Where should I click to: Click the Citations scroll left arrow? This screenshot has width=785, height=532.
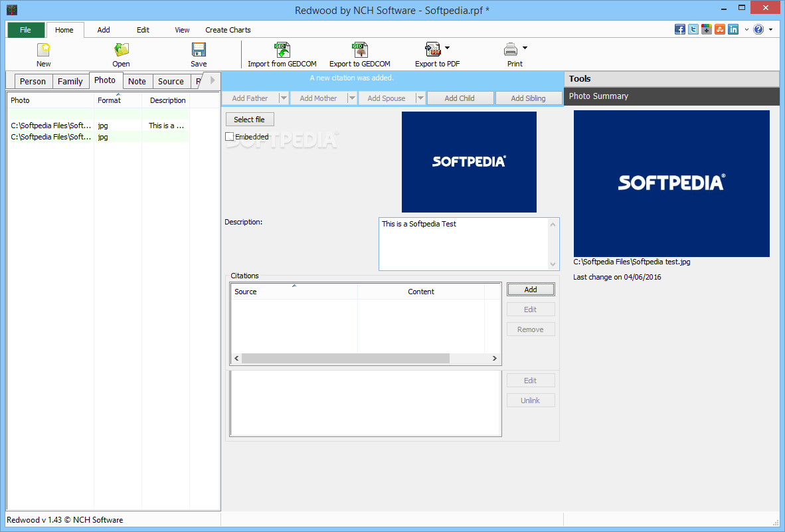click(x=237, y=359)
